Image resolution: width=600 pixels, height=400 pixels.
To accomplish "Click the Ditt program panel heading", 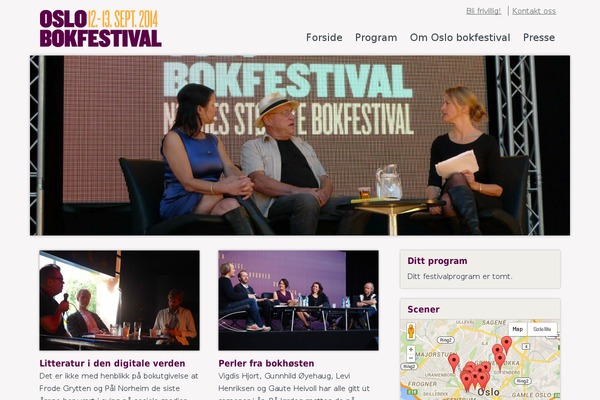I will coord(437,261).
